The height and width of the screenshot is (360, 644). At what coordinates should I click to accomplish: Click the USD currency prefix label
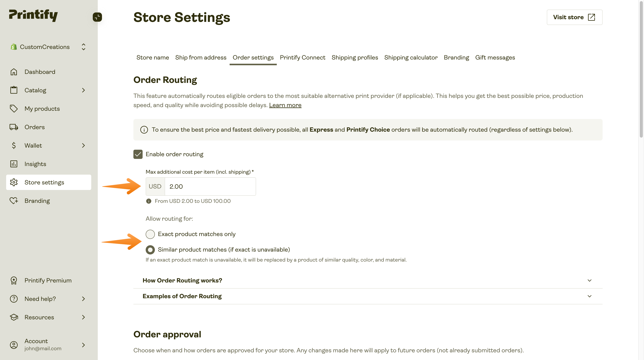point(155,187)
